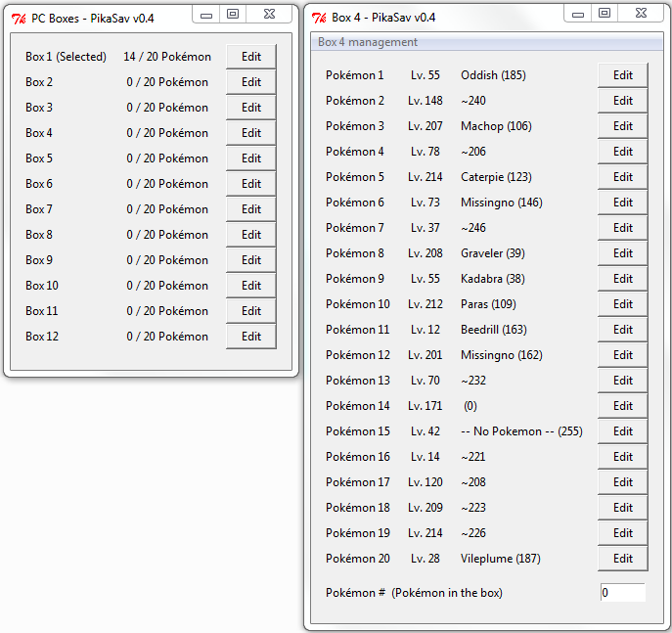The width and height of the screenshot is (672, 633).
Task: Edit Box 3 in PC Boxes window
Action: (251, 108)
